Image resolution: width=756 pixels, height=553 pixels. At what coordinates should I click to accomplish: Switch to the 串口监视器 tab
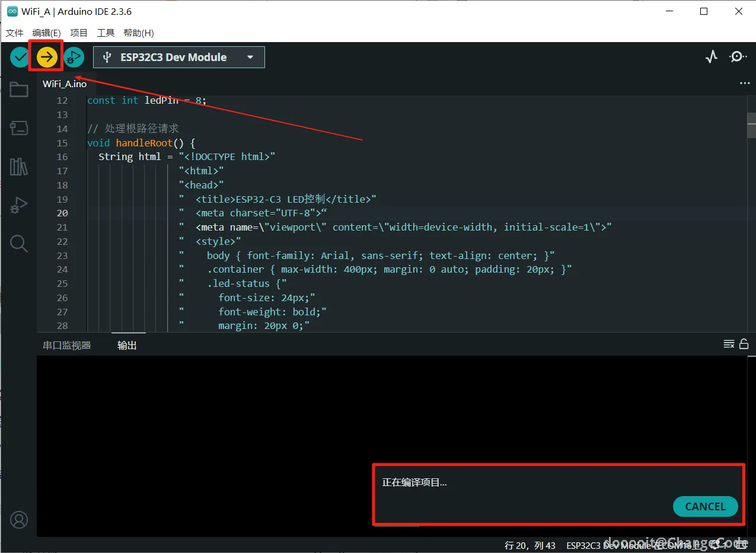pos(67,345)
